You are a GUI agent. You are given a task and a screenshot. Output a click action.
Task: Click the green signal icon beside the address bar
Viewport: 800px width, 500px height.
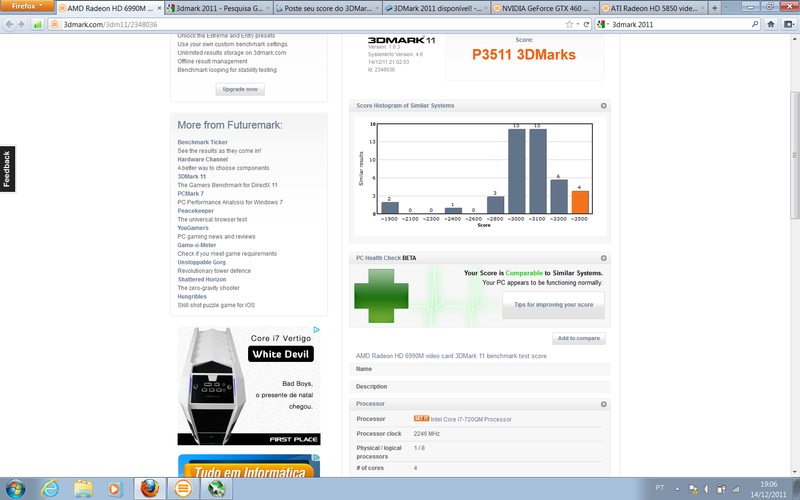click(37, 24)
